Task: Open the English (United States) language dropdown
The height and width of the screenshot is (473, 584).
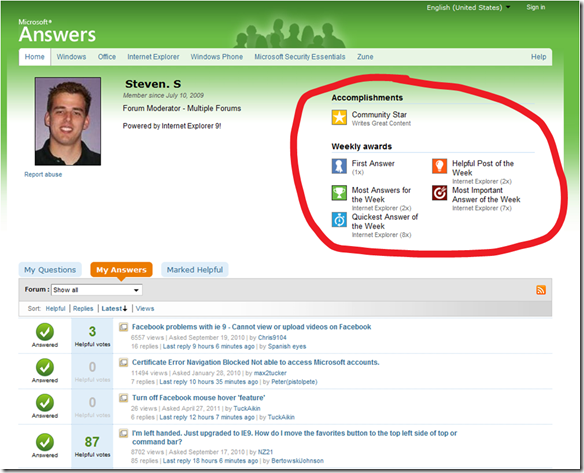Action: coord(469,7)
